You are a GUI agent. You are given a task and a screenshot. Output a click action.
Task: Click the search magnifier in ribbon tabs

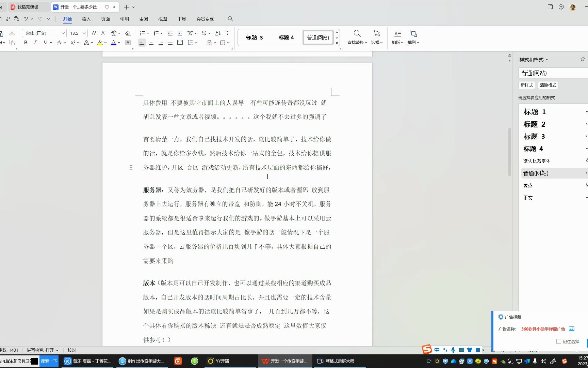(x=230, y=19)
